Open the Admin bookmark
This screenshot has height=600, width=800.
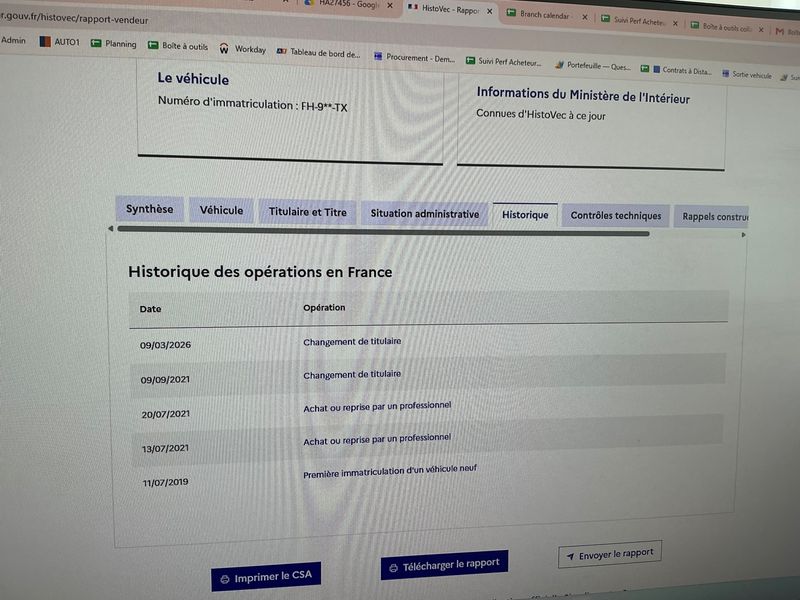pyautogui.click(x=13, y=40)
